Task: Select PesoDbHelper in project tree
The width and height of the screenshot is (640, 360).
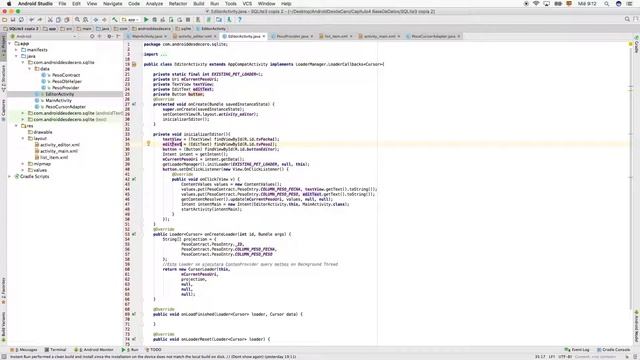Action: tap(67, 81)
